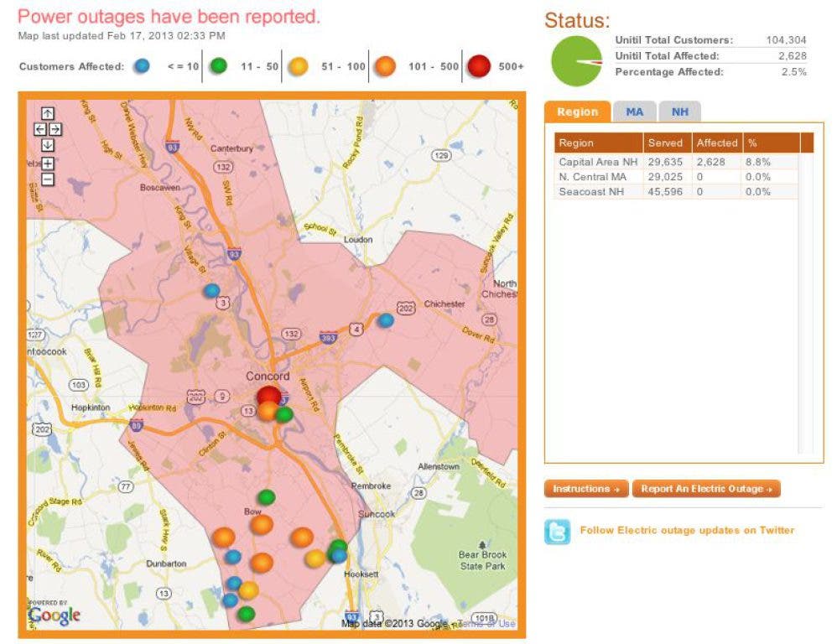
Task: Pan the map right with the arrow
Action: pos(55,129)
